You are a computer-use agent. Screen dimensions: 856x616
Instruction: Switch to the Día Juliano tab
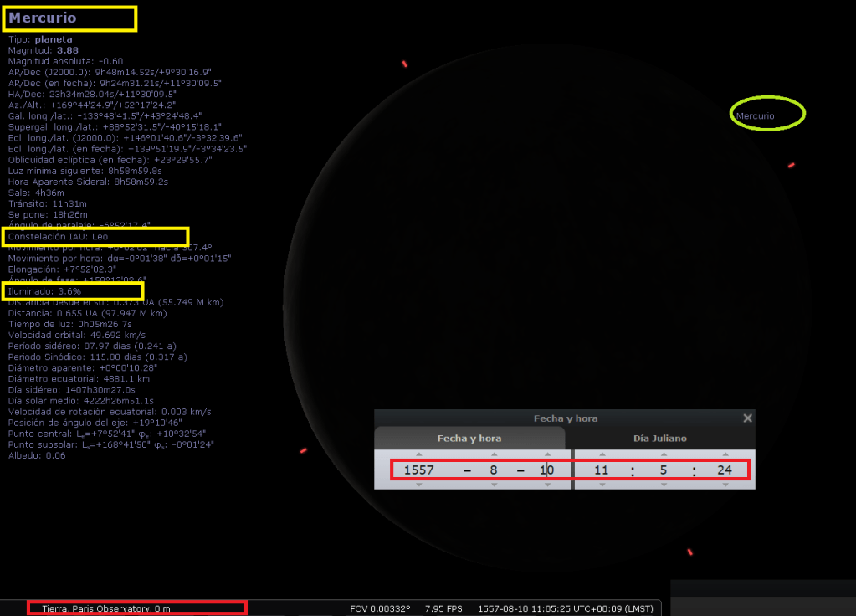660,439
